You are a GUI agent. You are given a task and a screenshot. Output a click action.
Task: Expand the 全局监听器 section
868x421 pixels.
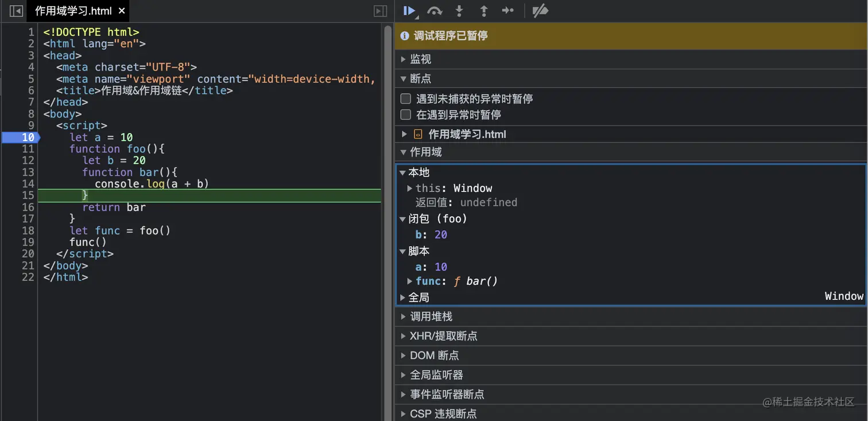(404, 375)
